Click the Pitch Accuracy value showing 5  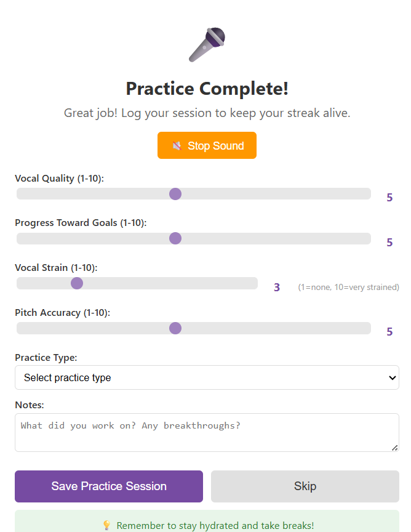389,331
